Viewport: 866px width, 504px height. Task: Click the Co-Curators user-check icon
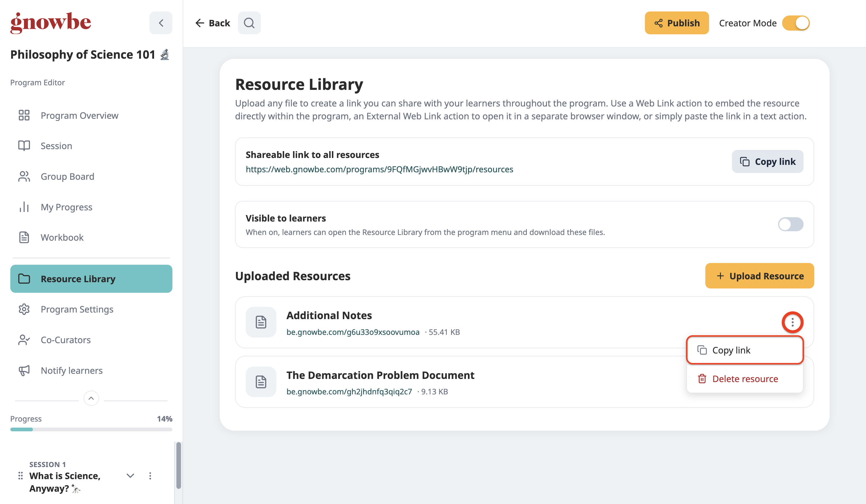click(x=24, y=339)
